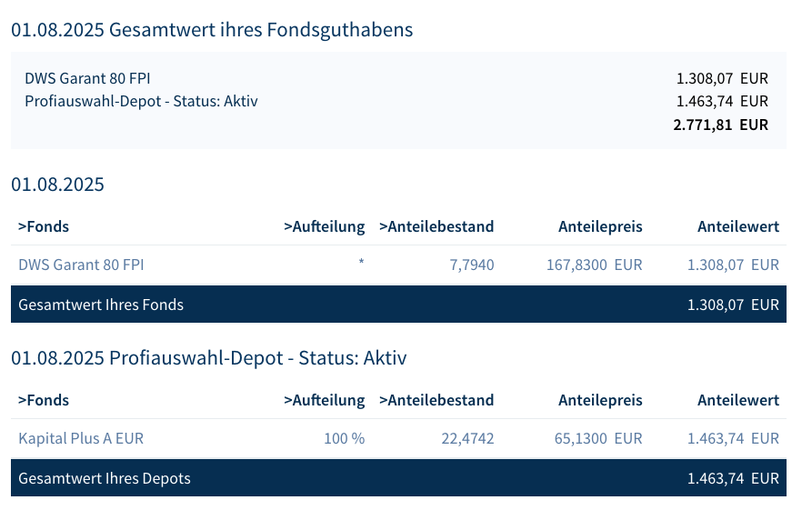Open the Kapital Plus A EUR fund link
This screenshot has height=510, width=812.
pyautogui.click(x=81, y=438)
